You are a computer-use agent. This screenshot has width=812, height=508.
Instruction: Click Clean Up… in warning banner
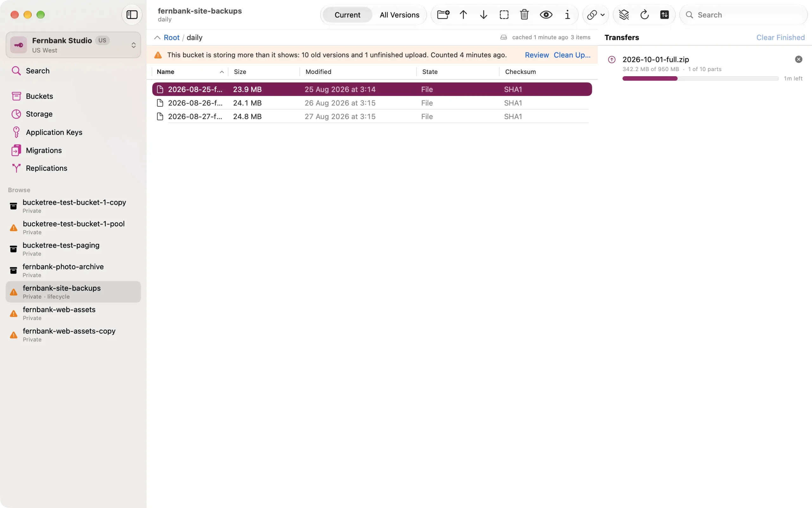click(572, 55)
